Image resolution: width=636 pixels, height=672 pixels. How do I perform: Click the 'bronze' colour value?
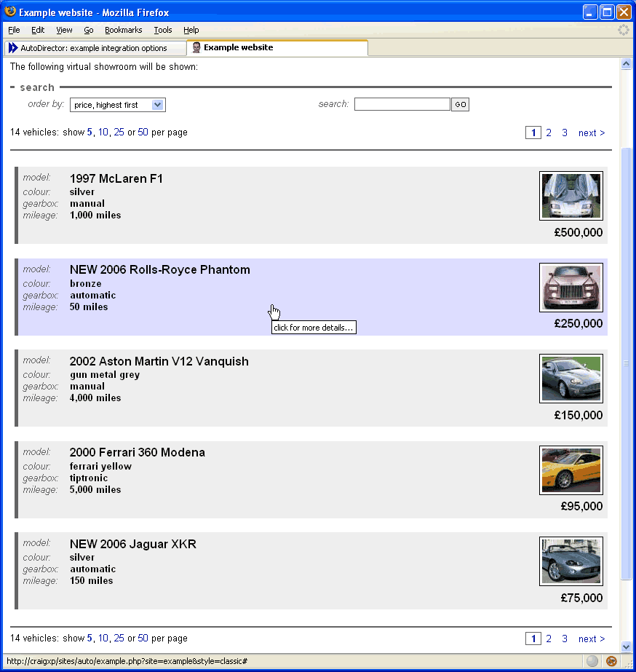point(86,284)
